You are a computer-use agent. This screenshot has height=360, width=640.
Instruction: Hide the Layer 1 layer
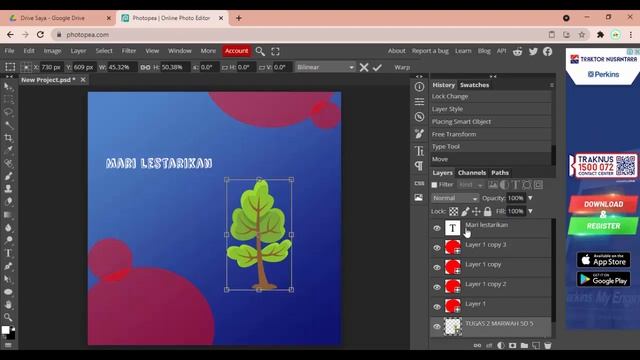[x=437, y=307]
